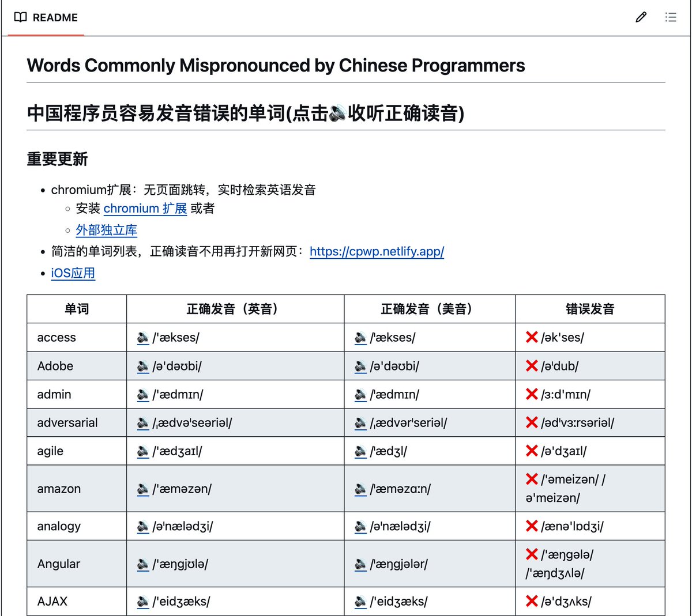Screen dimensions: 692x616
Task: Play British pronunciation speaker for Adobe
Action: tap(143, 366)
